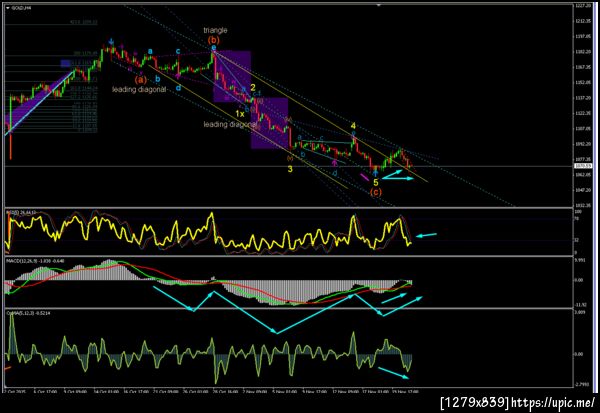
Task: Click the chart shift triangle marker at top
Action: pos(378,5)
